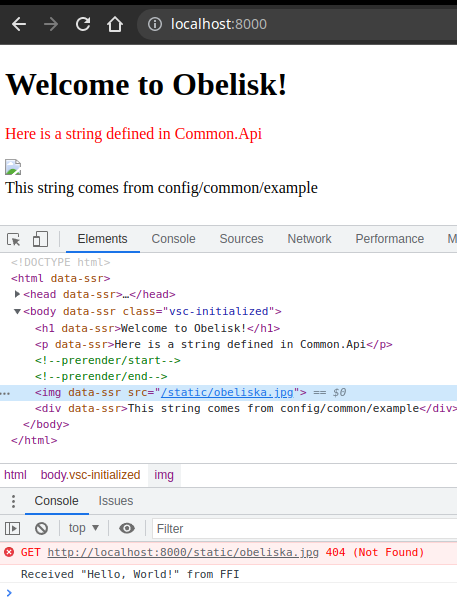Clear the console

tap(41, 528)
